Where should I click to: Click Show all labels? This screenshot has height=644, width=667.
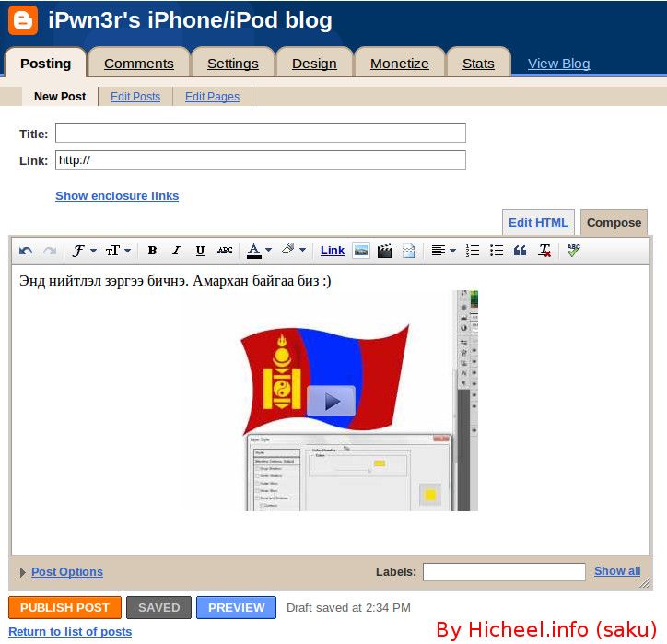[x=617, y=571]
